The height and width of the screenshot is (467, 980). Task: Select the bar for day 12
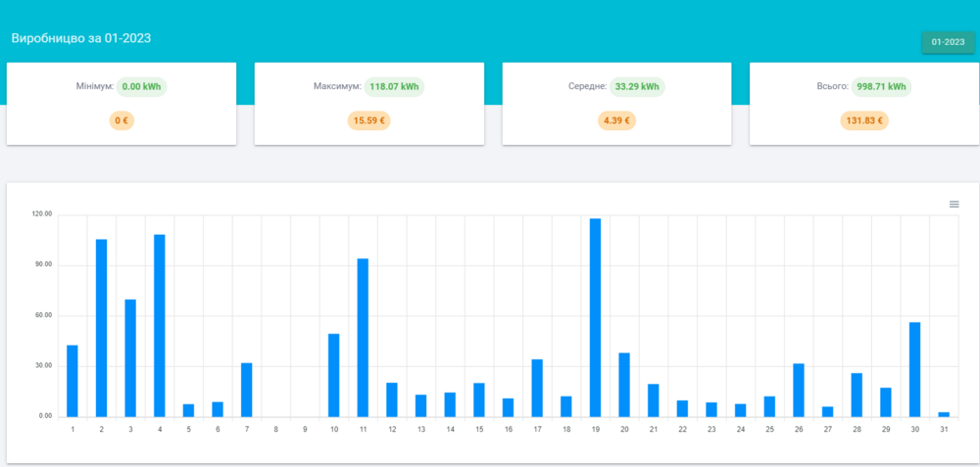point(392,399)
